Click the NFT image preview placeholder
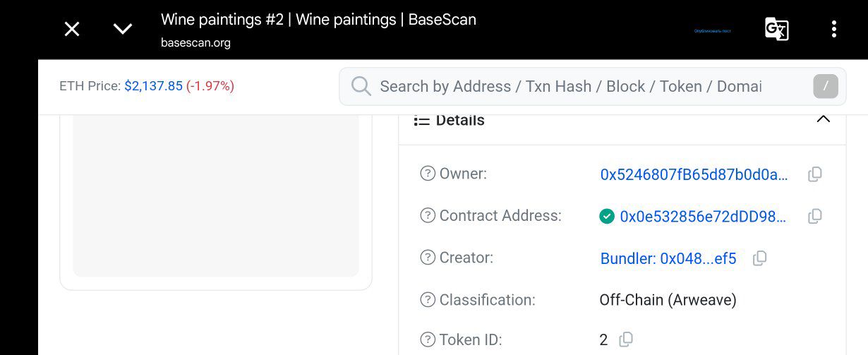Image resolution: width=868 pixels, height=355 pixels. click(x=216, y=198)
